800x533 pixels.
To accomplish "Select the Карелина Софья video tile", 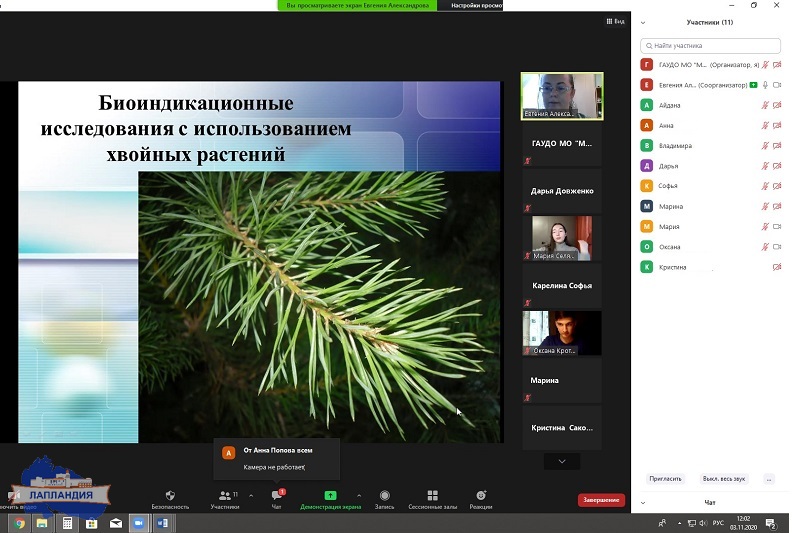I will tap(562, 286).
